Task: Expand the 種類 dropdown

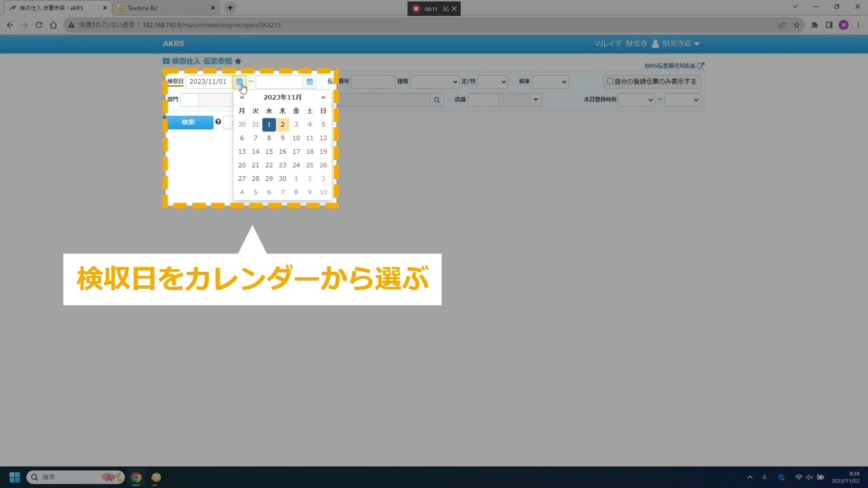Action: click(x=435, y=82)
